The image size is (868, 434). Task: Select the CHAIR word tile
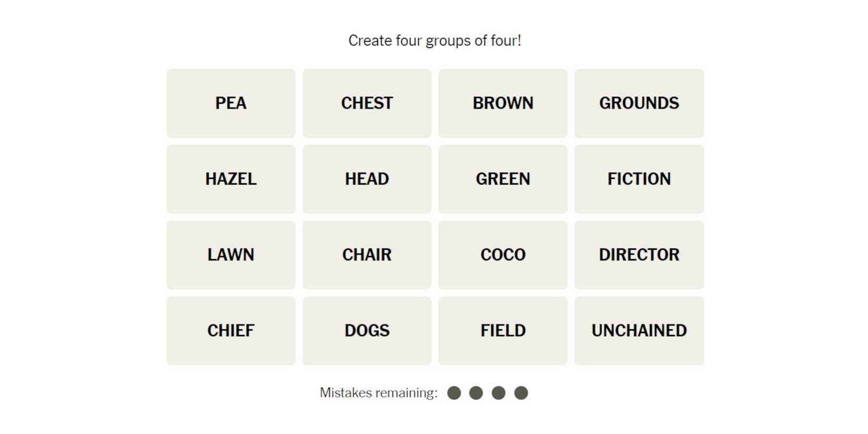pyautogui.click(x=367, y=255)
